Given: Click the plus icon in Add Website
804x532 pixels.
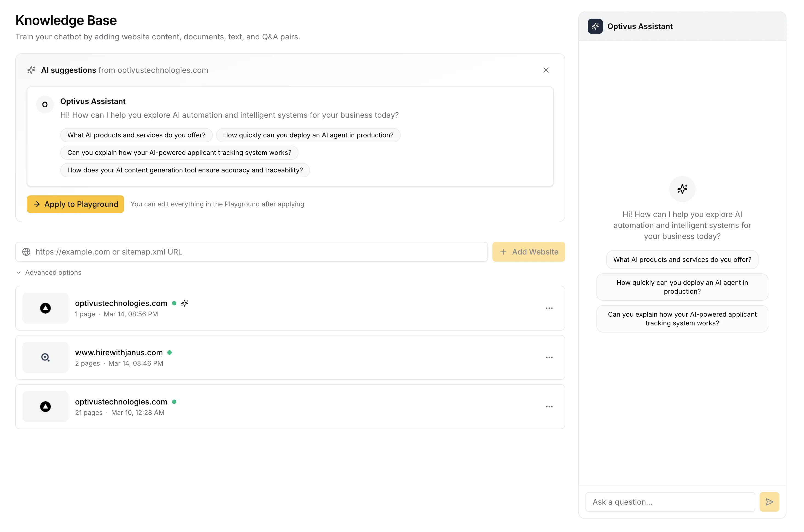Looking at the screenshot, I should coord(503,252).
